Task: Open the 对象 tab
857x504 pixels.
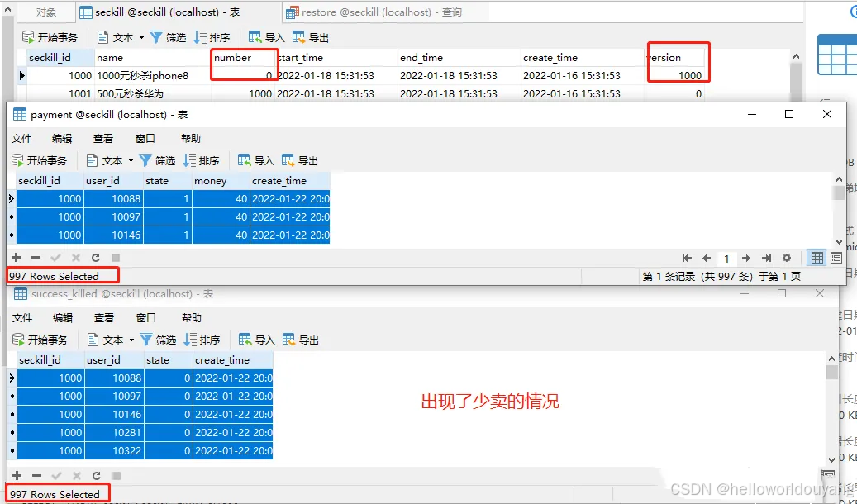Action: coord(46,12)
